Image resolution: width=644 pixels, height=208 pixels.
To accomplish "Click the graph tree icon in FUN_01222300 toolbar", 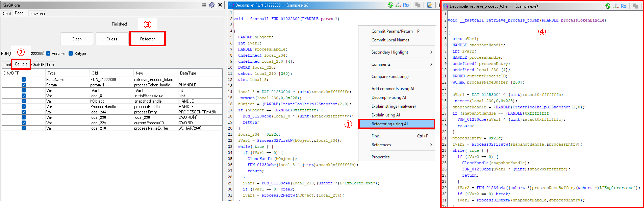I will click(x=398, y=5).
